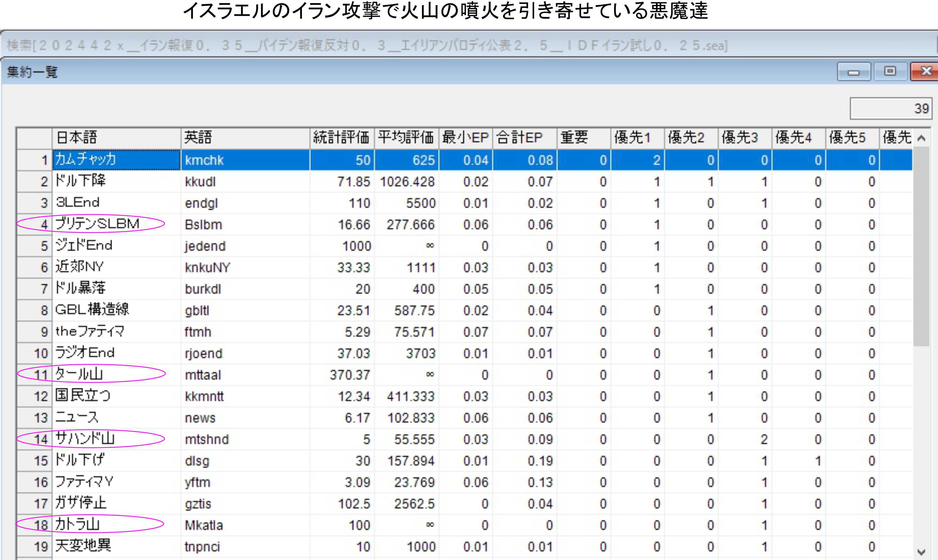Click the vertical scrollbar thumb
The width and height of the screenshot is (938, 560).
tap(921, 246)
